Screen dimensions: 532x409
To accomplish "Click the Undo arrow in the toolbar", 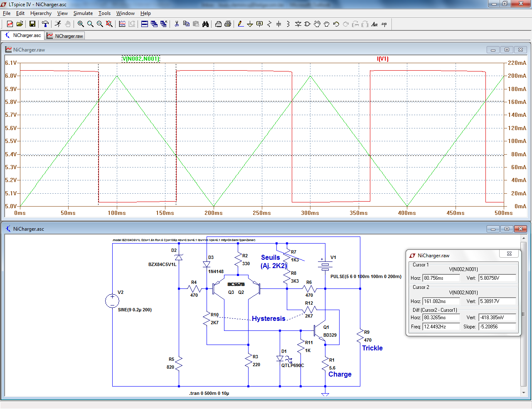I will coord(336,24).
